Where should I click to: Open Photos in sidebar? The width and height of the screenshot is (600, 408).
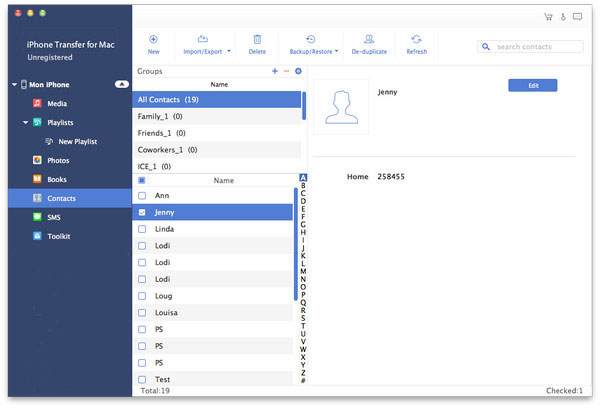pyautogui.click(x=58, y=160)
